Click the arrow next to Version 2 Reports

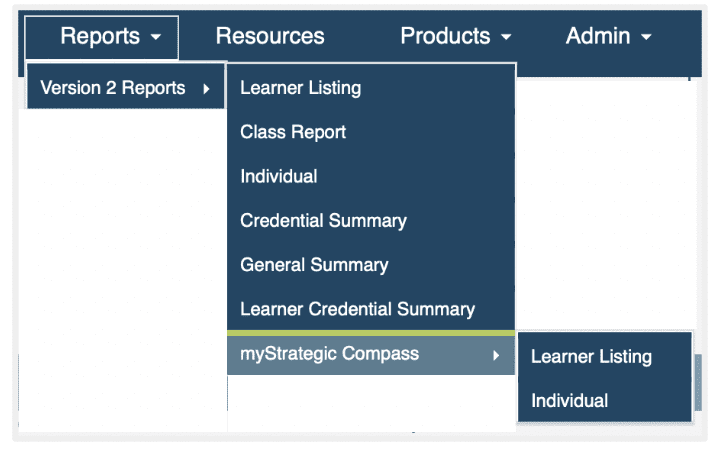[206, 89]
